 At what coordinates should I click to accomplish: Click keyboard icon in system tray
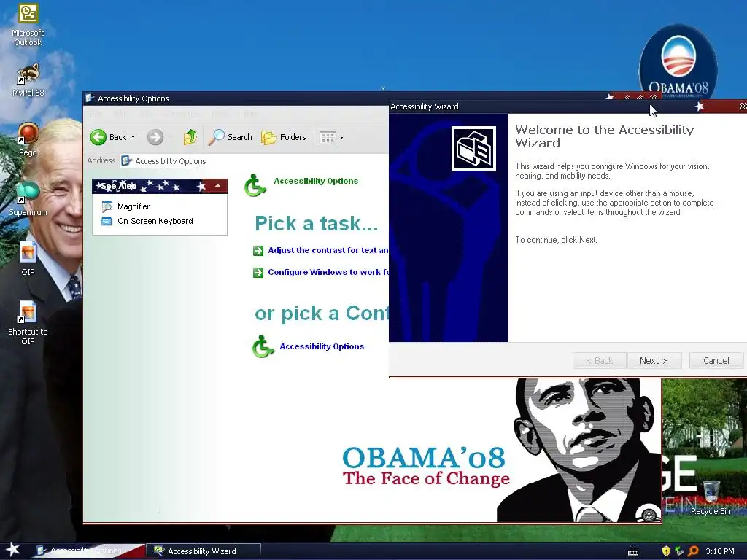633,551
